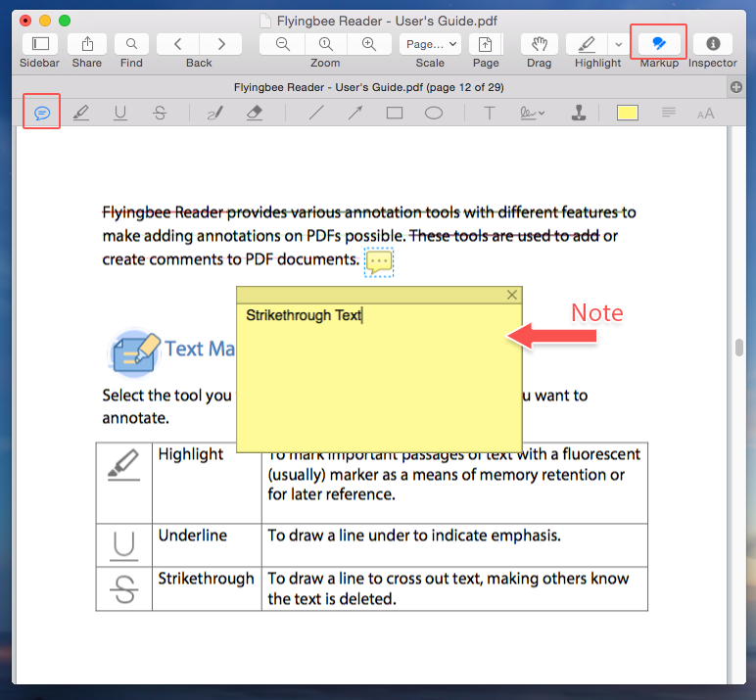Expand the Highlight options arrow
The height and width of the screenshot is (700, 756).
618,44
